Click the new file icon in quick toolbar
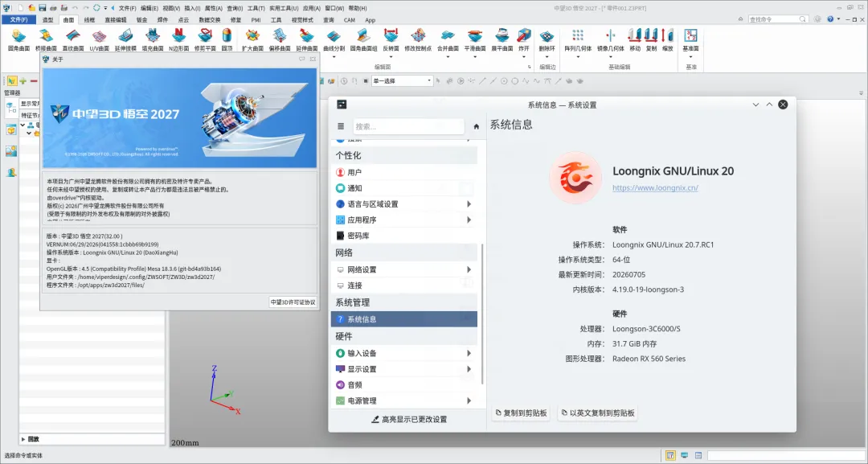 click(x=21, y=8)
